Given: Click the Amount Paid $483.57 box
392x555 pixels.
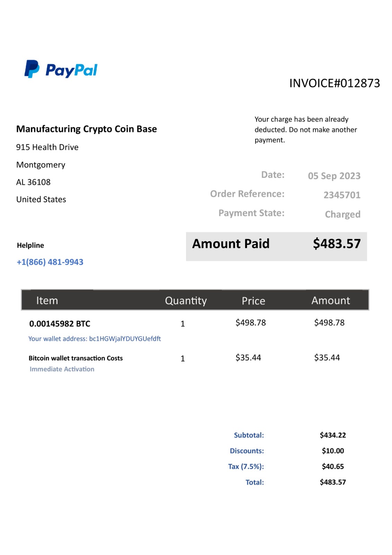Looking at the screenshot, I should point(276,246).
